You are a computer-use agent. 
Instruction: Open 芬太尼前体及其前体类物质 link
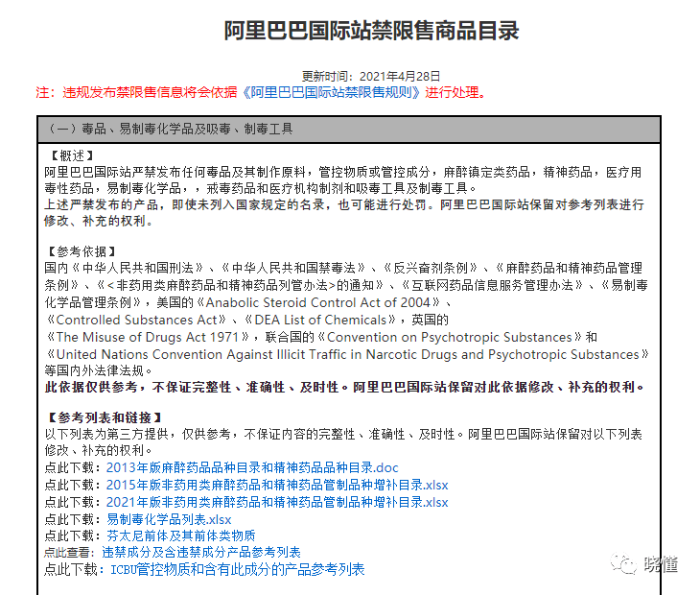(x=181, y=535)
